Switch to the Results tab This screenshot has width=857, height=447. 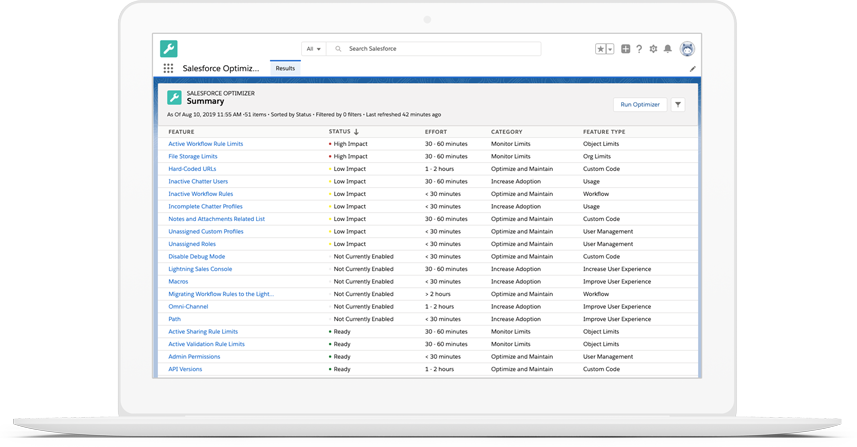285,68
